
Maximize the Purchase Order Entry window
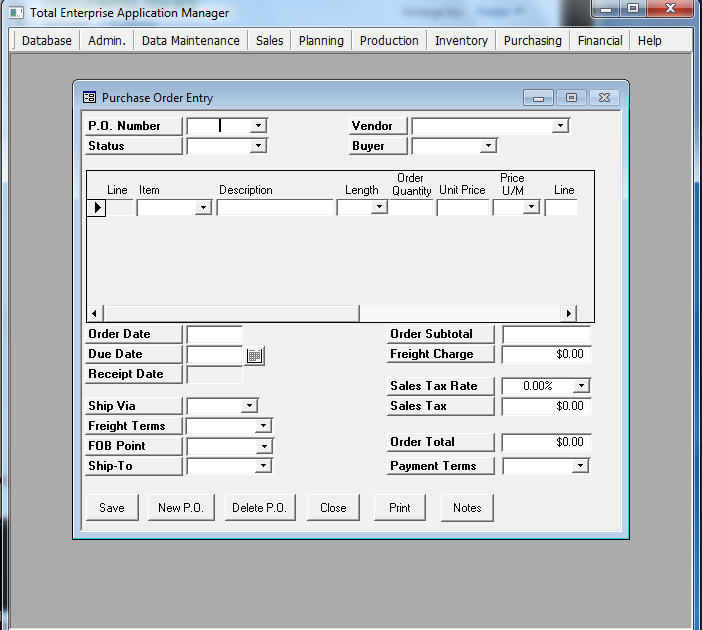pyautogui.click(x=571, y=98)
